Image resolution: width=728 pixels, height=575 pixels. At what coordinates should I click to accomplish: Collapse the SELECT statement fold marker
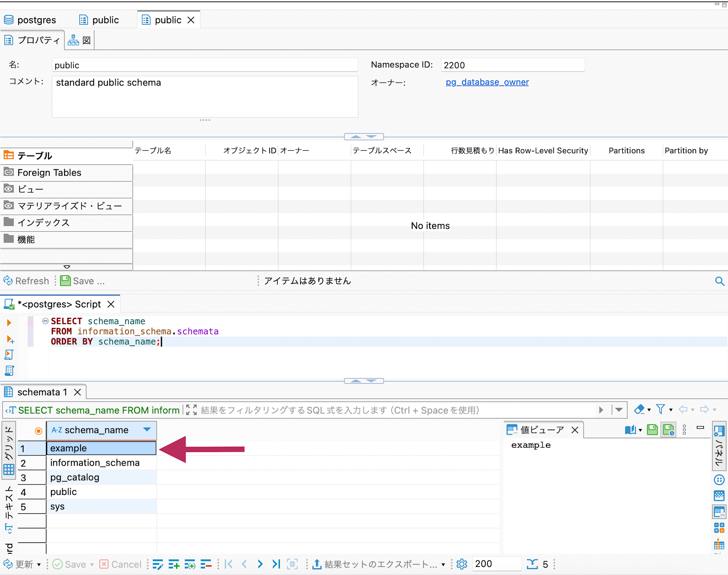click(45, 321)
